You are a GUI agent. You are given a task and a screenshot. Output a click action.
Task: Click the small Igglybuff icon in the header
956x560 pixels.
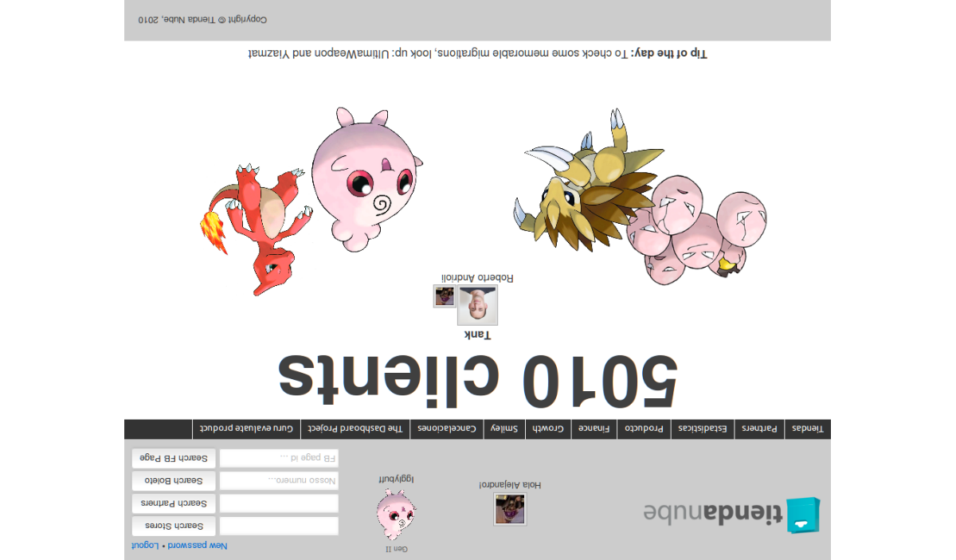coord(396,515)
